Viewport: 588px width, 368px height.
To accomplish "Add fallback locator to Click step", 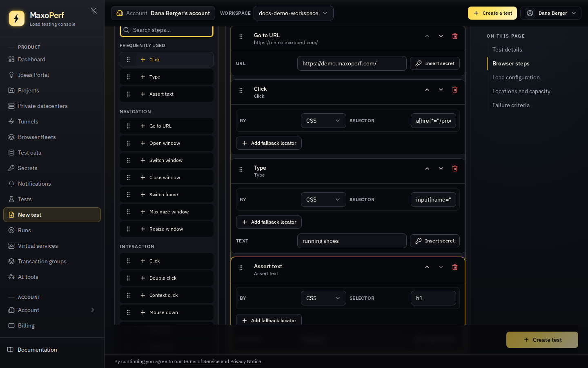I will (269, 143).
